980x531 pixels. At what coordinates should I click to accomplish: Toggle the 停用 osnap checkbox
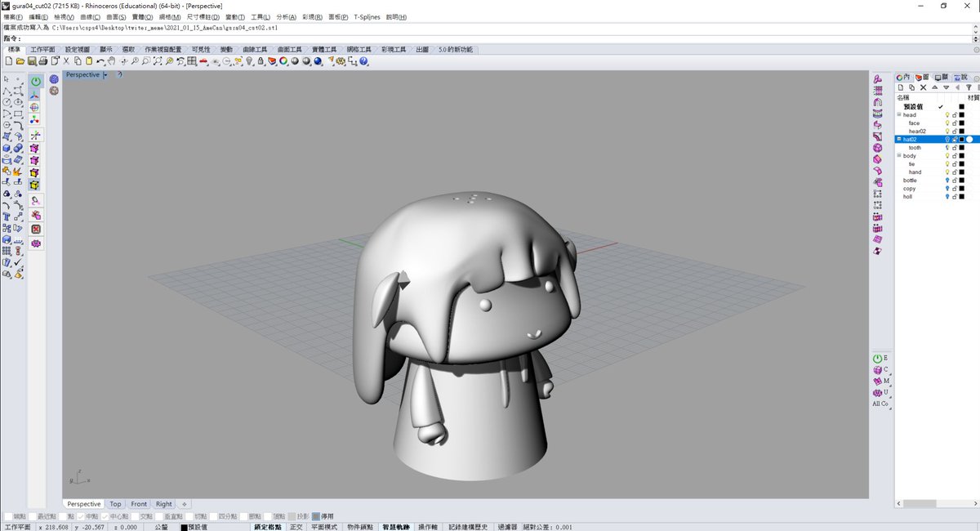(316, 516)
